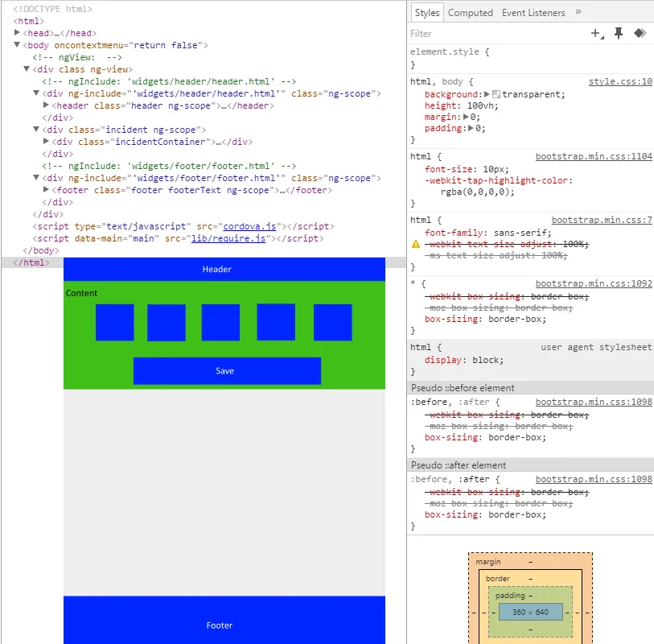Follow the lib/require.js script link
Viewport: 654px width, 644px height.
[228, 238]
